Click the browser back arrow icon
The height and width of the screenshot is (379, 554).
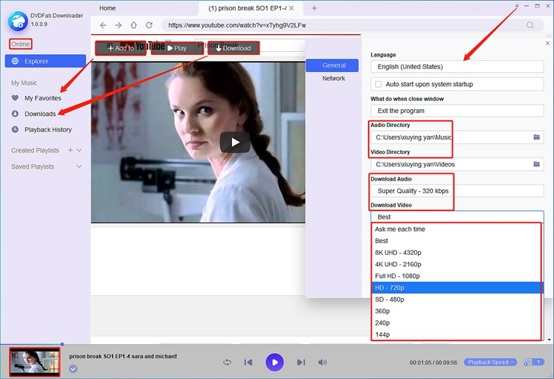[103, 25]
